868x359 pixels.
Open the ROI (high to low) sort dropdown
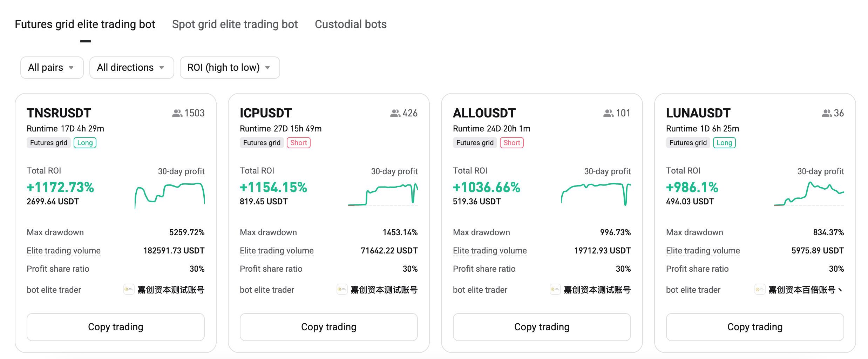[x=230, y=68]
